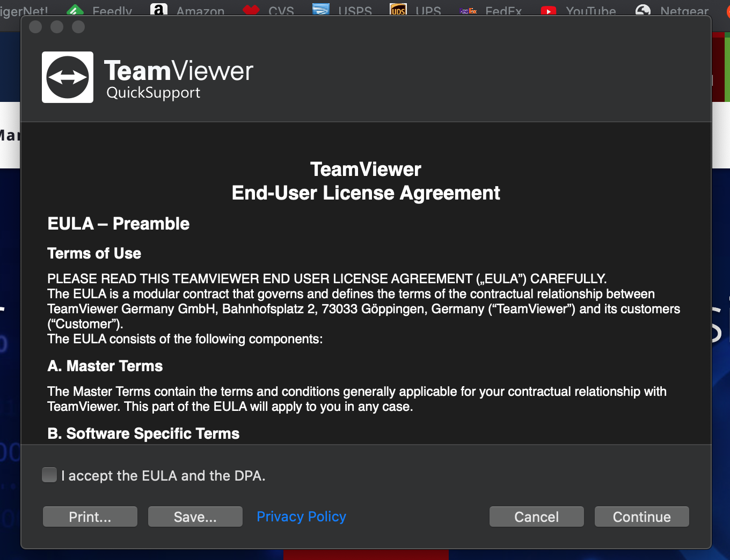Accept the EULA and DPA checkbox
The image size is (730, 560).
pos(49,475)
